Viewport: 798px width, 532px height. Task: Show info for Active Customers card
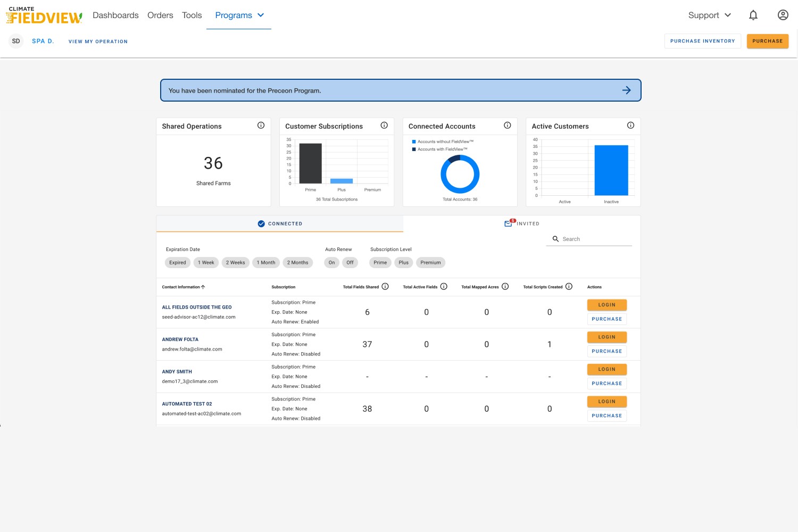[x=630, y=126]
